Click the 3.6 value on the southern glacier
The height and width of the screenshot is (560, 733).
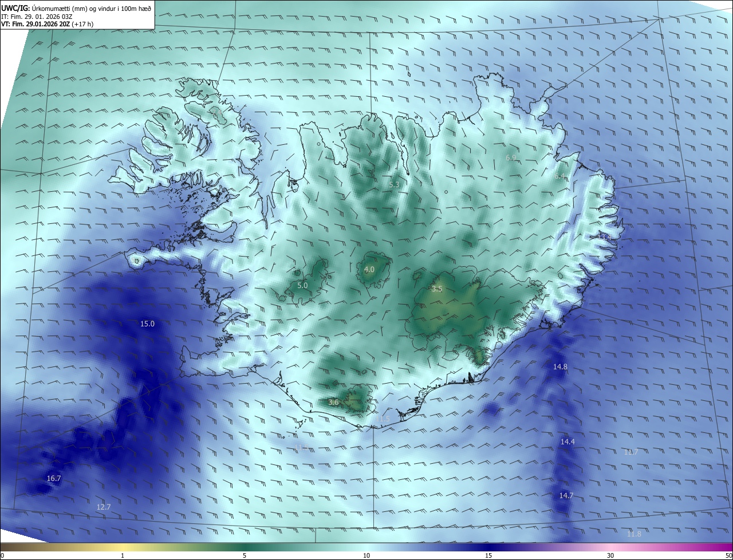tap(334, 403)
